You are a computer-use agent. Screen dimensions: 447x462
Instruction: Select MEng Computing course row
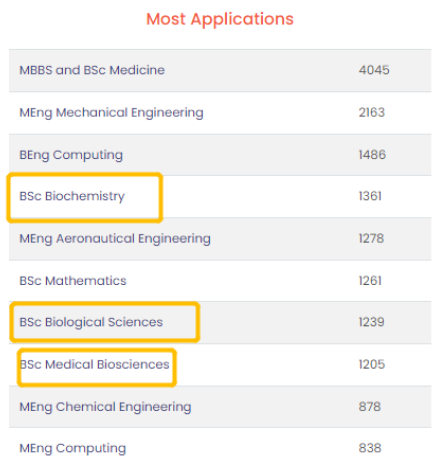(220, 445)
